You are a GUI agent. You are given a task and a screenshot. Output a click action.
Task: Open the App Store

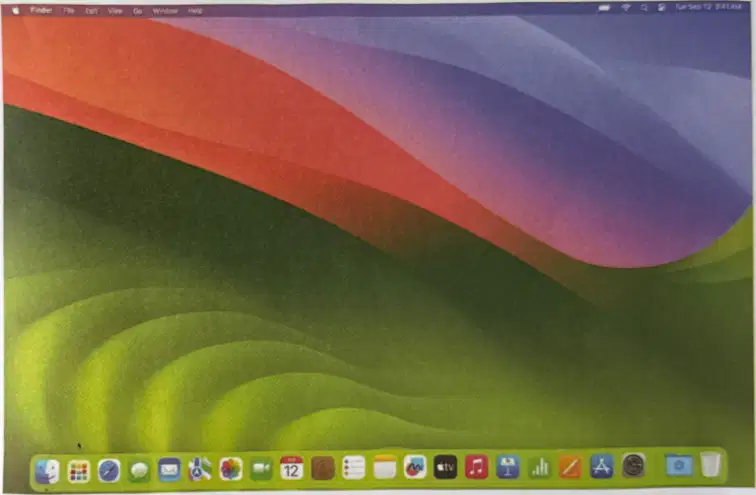[x=602, y=466]
